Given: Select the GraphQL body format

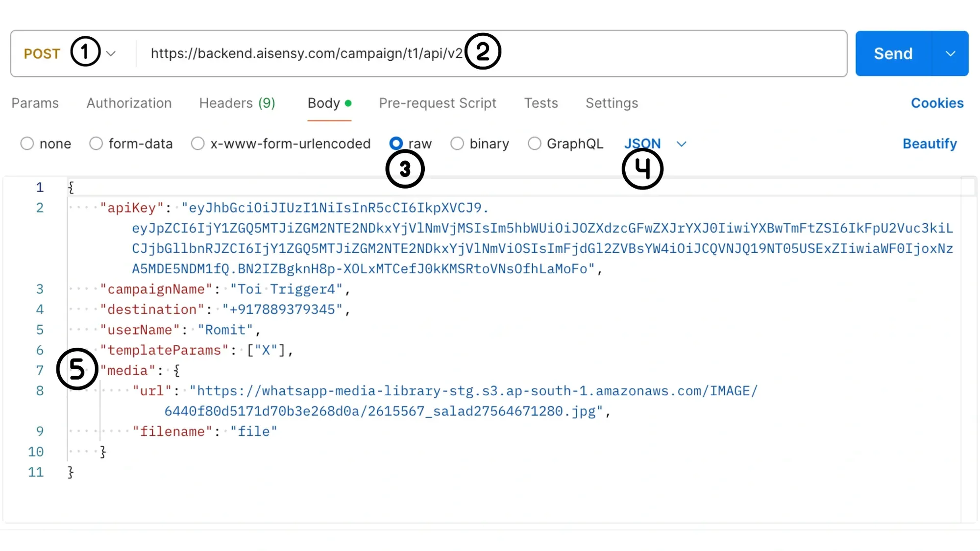Looking at the screenshot, I should point(534,143).
